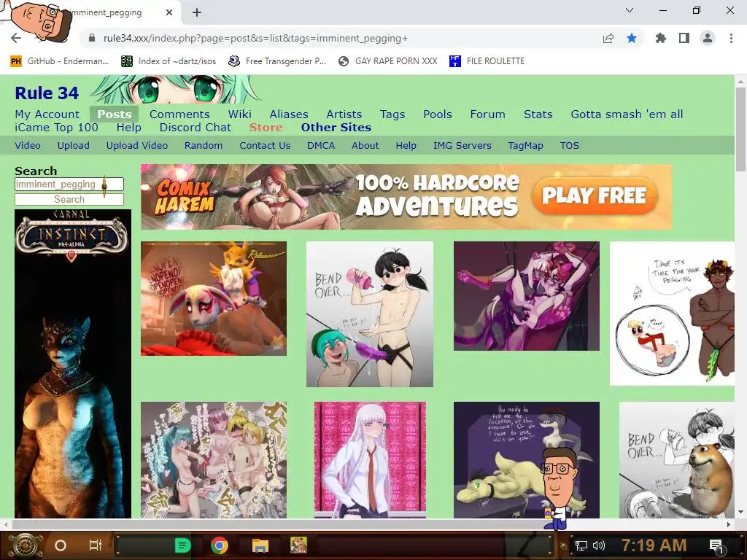Open the Wiki link
Viewport: 747px width, 560px height.
coord(239,114)
